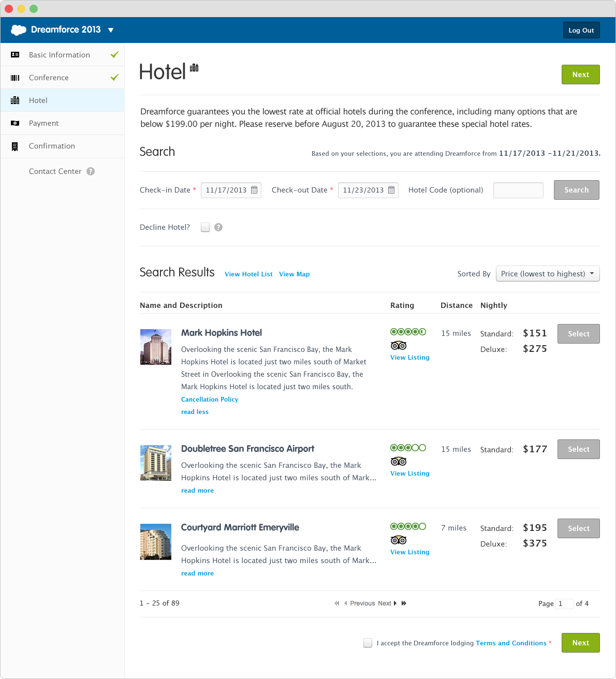The image size is (616, 679).
Task: Click the Hotel building sidebar icon
Action: point(15,100)
